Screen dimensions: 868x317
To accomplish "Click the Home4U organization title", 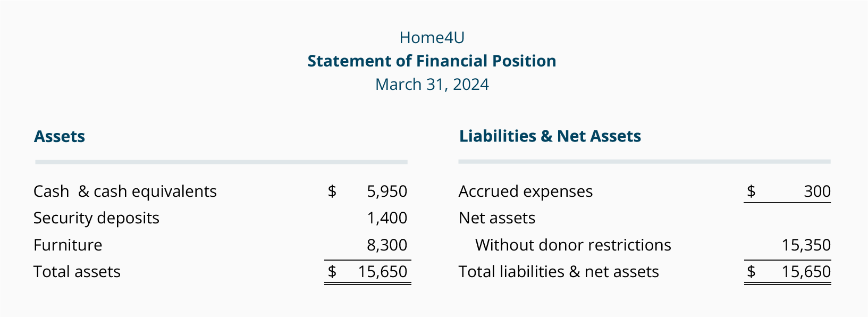I will pyautogui.click(x=432, y=38).
